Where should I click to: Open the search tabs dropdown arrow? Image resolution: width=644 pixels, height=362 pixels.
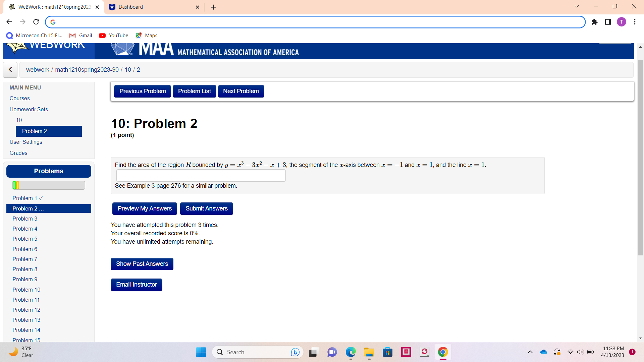pyautogui.click(x=576, y=6)
